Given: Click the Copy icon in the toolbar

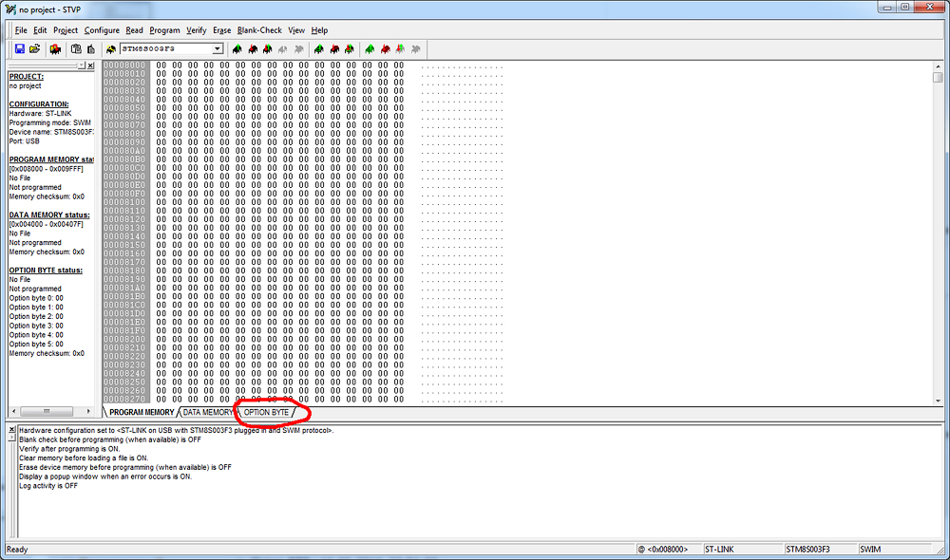Looking at the screenshot, I should pyautogui.click(x=76, y=48).
